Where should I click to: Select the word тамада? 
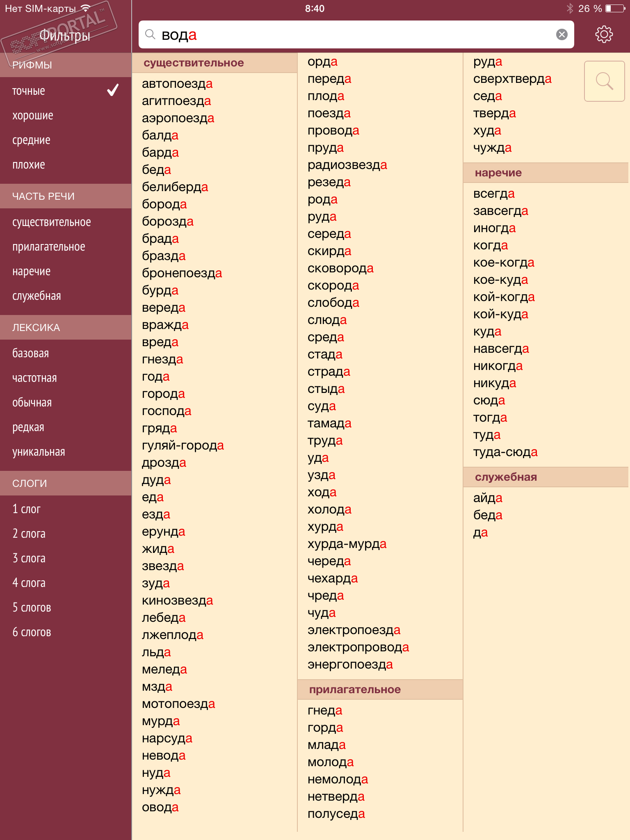pos(329,423)
